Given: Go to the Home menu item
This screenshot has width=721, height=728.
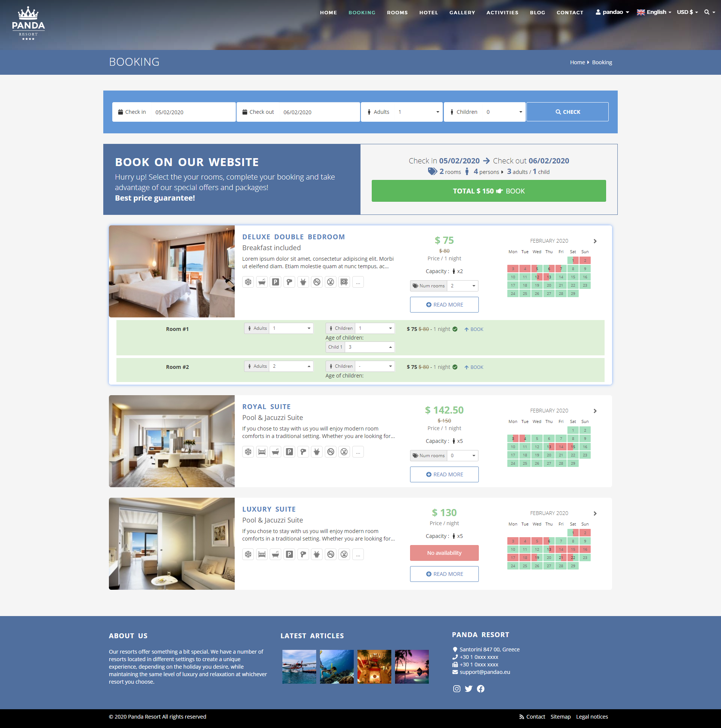Looking at the screenshot, I should pyautogui.click(x=329, y=12).
